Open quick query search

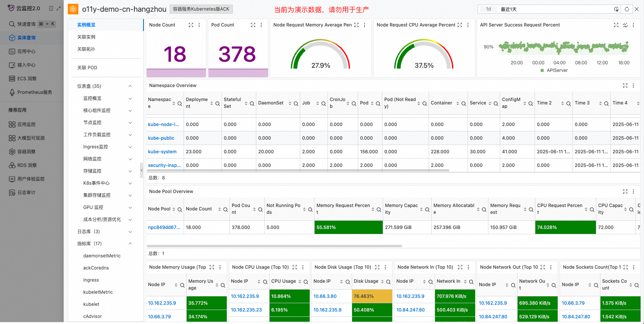(32, 24)
